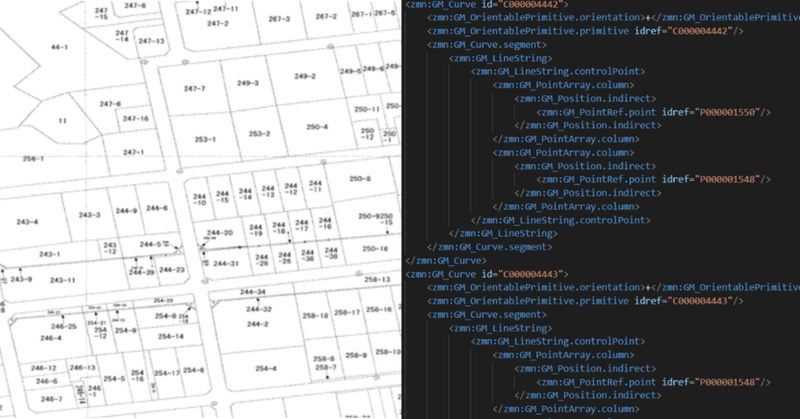
Task: Click the primitive idref="C000004443" line
Action: pos(586,301)
